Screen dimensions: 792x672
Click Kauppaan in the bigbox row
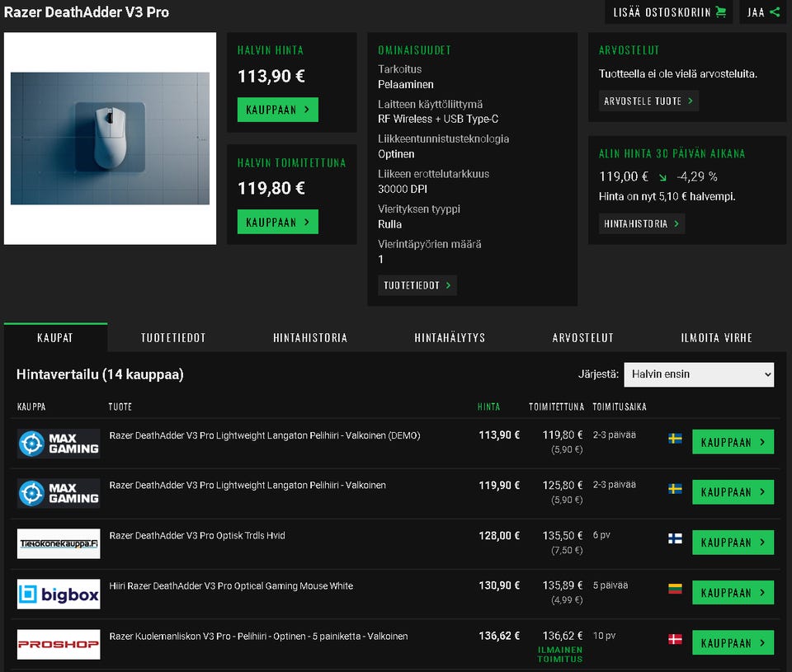point(733,592)
